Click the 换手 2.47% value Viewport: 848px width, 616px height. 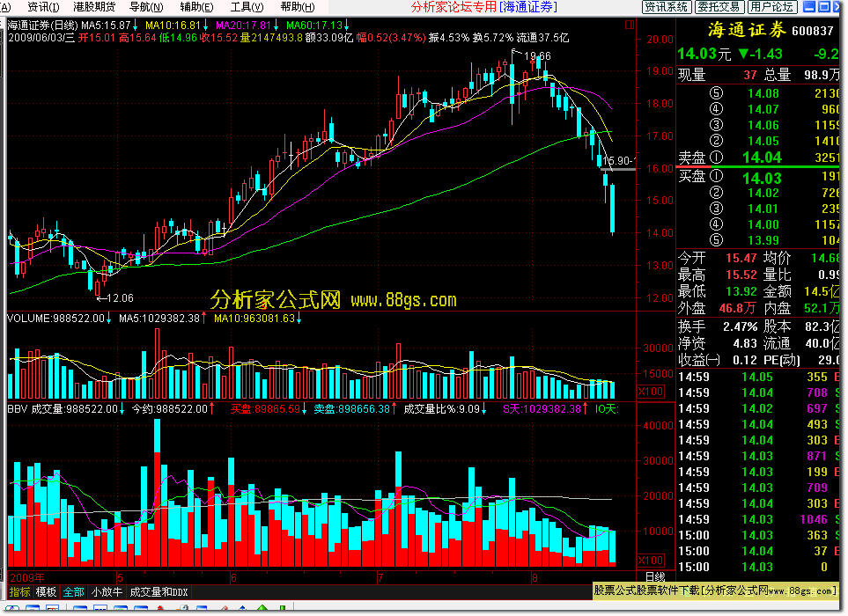pos(740,326)
